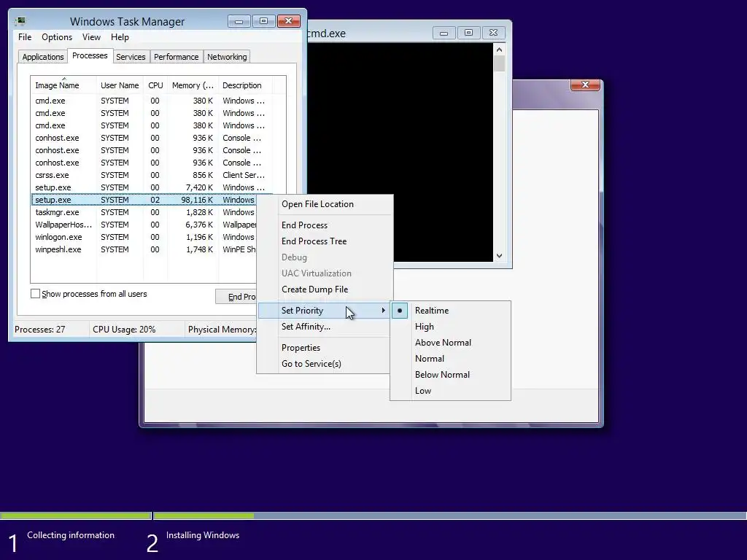Maximize the Windows Task Manager window
The height and width of the screenshot is (560, 747).
pyautogui.click(x=263, y=21)
